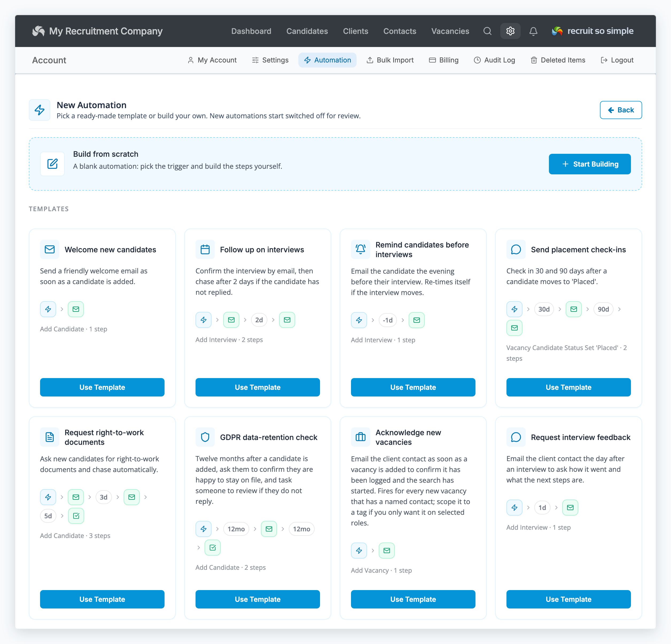Click trigger bolt in Request interview feedback flow
This screenshot has width=671, height=644.
[514, 508]
